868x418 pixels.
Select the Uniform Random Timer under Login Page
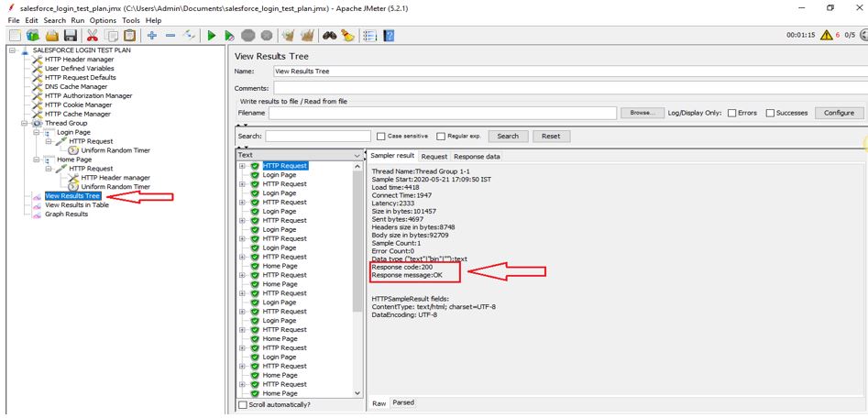(115, 150)
